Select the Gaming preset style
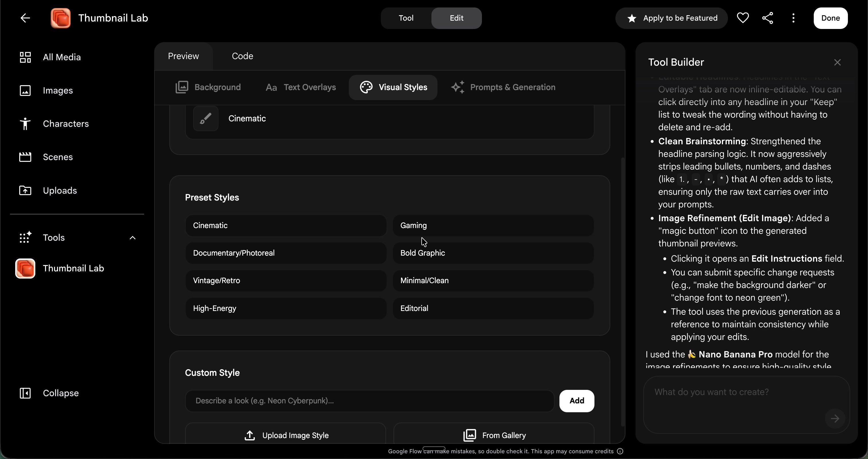The width and height of the screenshot is (868, 459). click(493, 226)
